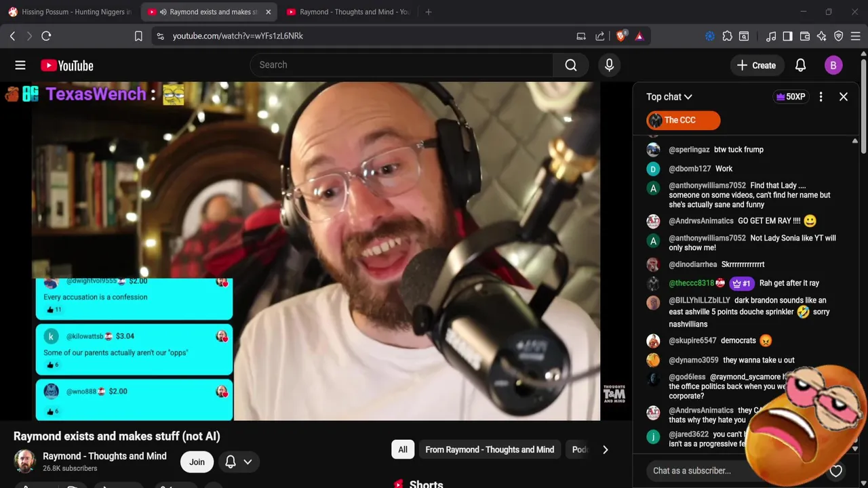
Task: Toggle the browser sidebar panel icon
Action: [x=787, y=36]
